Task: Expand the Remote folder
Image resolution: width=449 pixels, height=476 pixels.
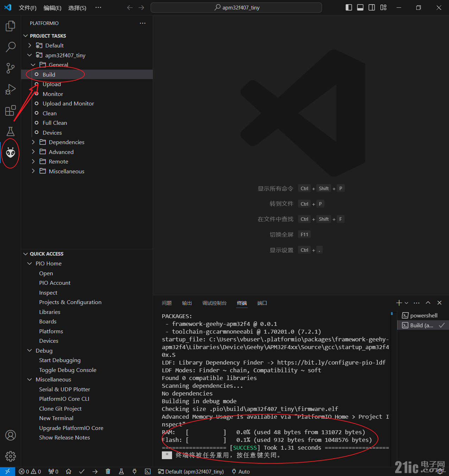Action: pos(33,161)
